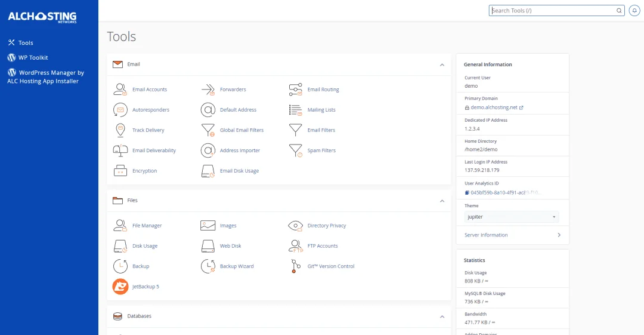Click the Email Filters funnel icon
Screen dimensions: 644x335
(295, 130)
